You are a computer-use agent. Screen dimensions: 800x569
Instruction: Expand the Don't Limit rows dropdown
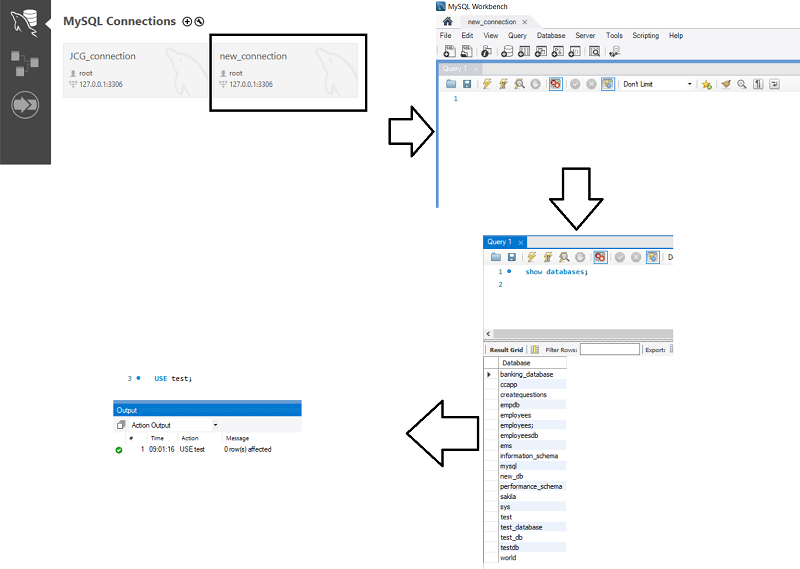point(689,84)
